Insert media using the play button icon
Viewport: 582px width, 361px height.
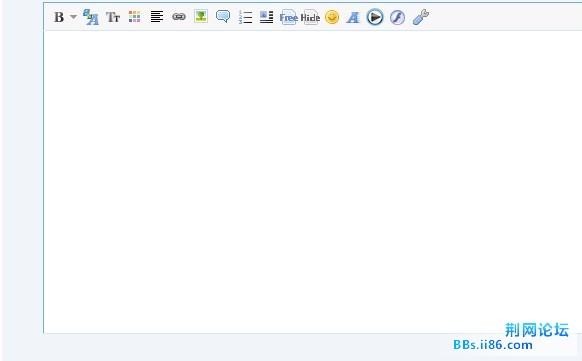coord(375,17)
